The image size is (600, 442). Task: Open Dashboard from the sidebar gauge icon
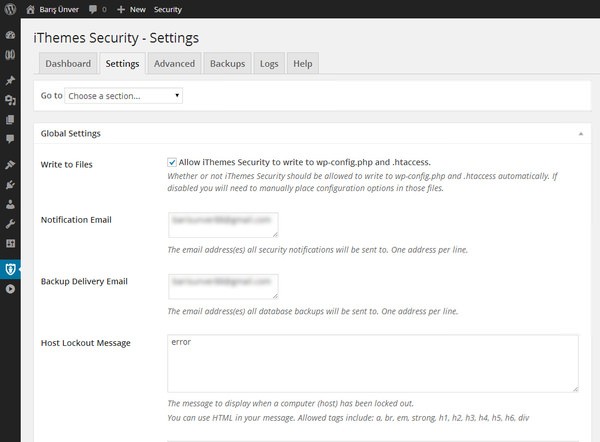[10, 35]
